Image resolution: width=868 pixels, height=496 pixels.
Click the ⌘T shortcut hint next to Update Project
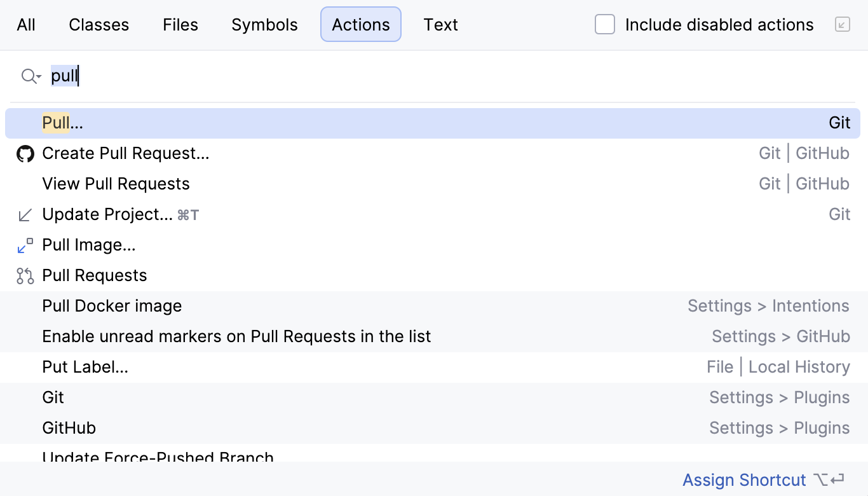pyautogui.click(x=189, y=215)
